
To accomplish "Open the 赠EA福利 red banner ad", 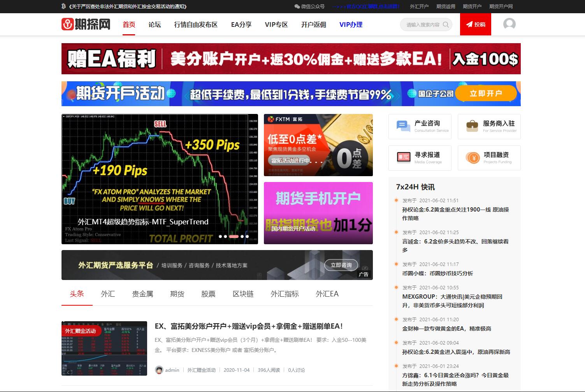I will point(291,59).
